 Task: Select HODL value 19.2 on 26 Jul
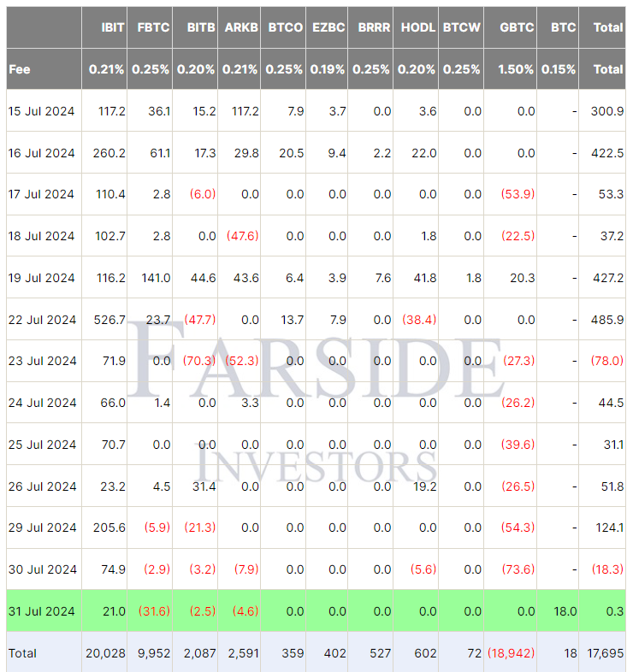coord(425,486)
